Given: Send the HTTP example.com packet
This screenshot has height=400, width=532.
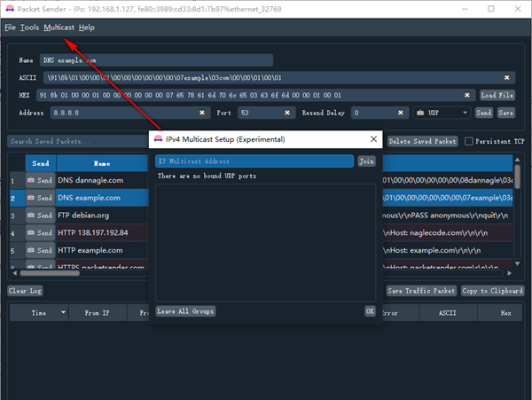Looking at the screenshot, I should 41,250.
